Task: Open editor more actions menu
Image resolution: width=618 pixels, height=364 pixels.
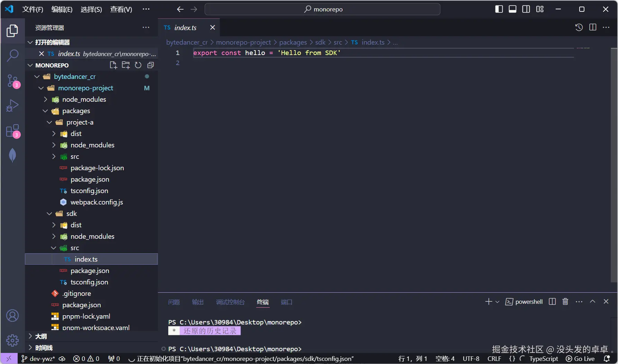Action: (606, 27)
